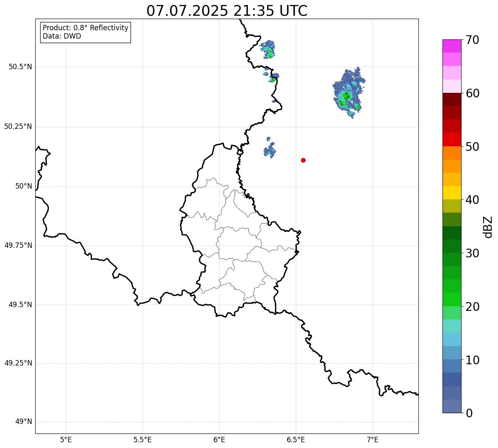Click the "dBZ" colorbar label
The height and width of the screenshot is (448, 498).
488,227
